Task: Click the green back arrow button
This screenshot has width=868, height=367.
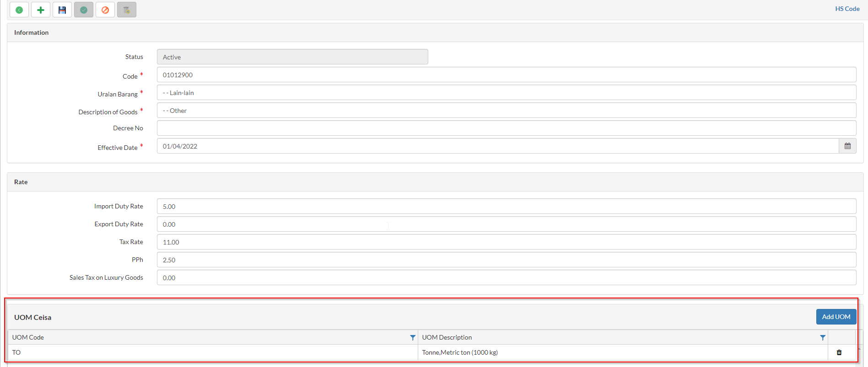Action: pyautogui.click(x=19, y=10)
